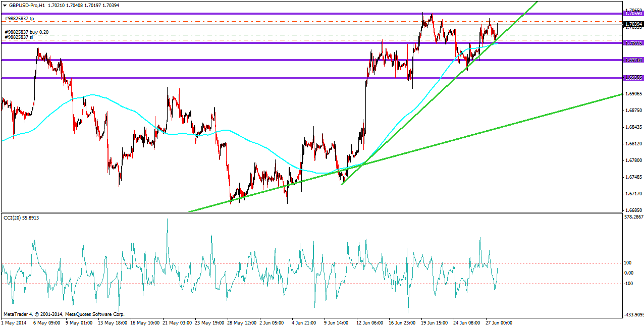This screenshot has width=644, height=327.
Task: Click the CCI 100 level label
Action: 628,263
